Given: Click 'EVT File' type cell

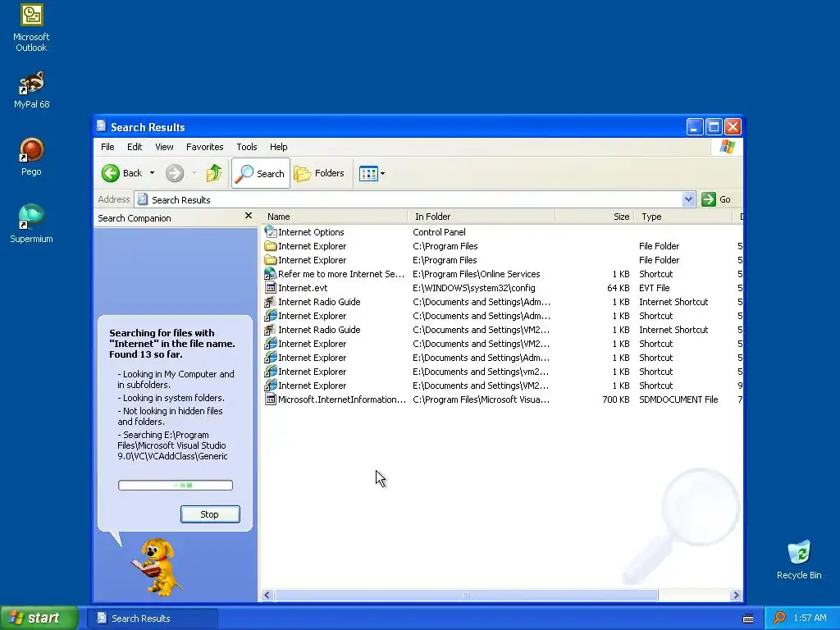Looking at the screenshot, I should (x=654, y=288).
